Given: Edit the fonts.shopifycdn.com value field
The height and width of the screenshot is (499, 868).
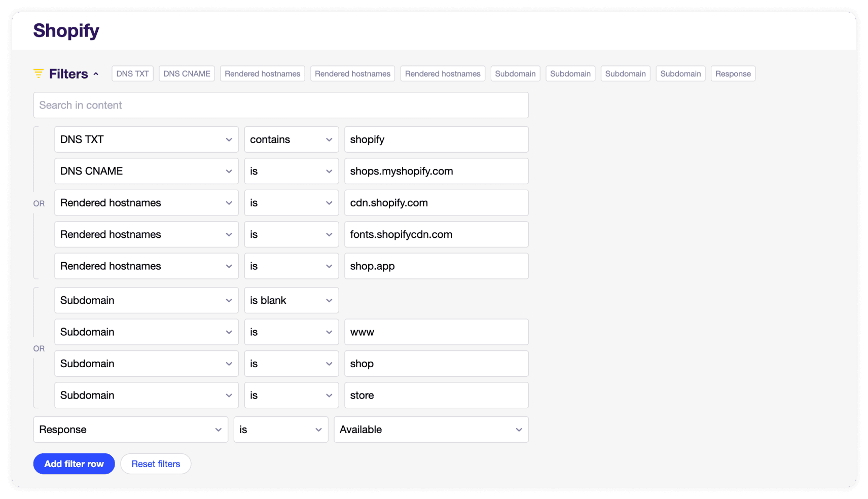Looking at the screenshot, I should tap(437, 234).
